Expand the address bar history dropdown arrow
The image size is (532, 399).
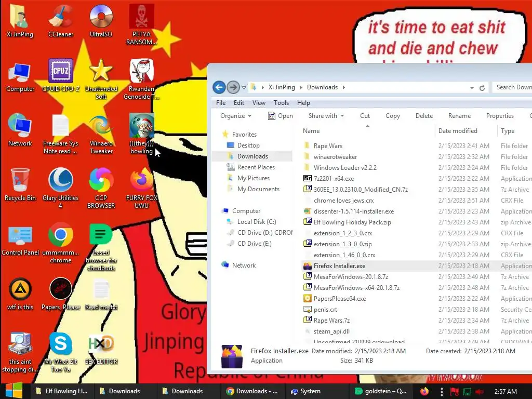(x=472, y=88)
